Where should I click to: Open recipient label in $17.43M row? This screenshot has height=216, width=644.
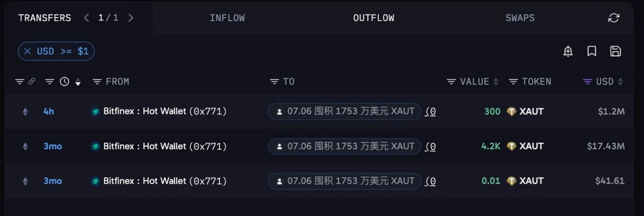coord(345,146)
